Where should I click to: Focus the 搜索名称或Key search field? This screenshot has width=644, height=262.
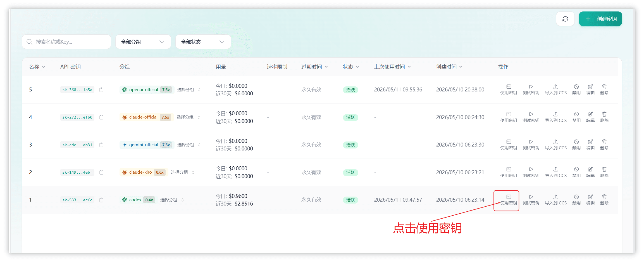point(66,42)
